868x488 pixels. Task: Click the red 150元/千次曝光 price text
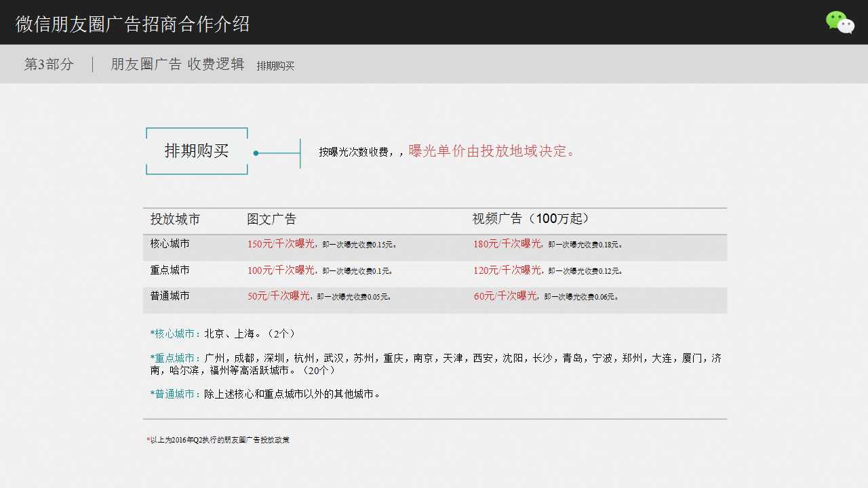[280, 244]
